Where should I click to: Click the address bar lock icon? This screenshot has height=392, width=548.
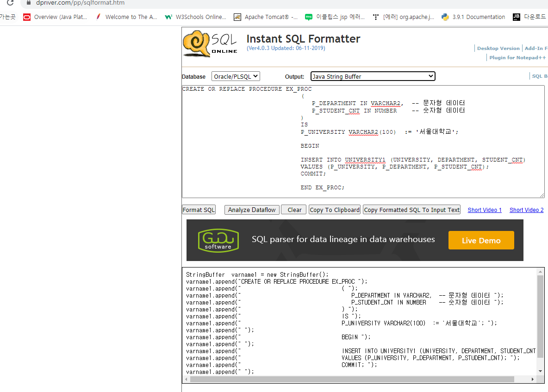(29, 3)
